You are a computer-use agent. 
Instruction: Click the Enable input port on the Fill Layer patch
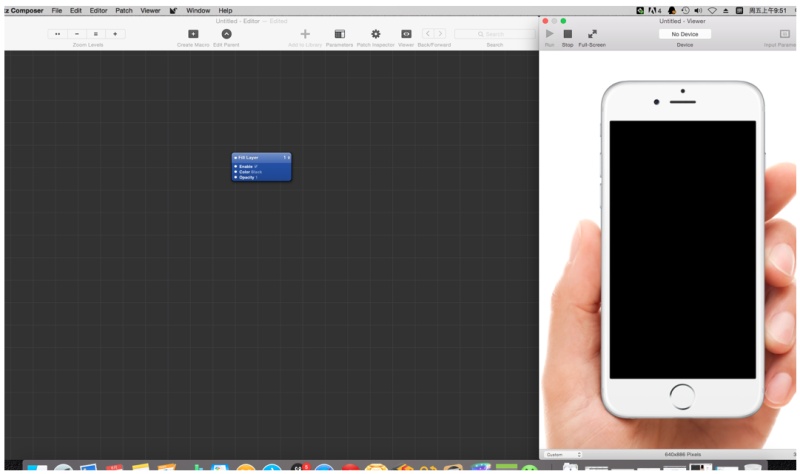(236, 166)
